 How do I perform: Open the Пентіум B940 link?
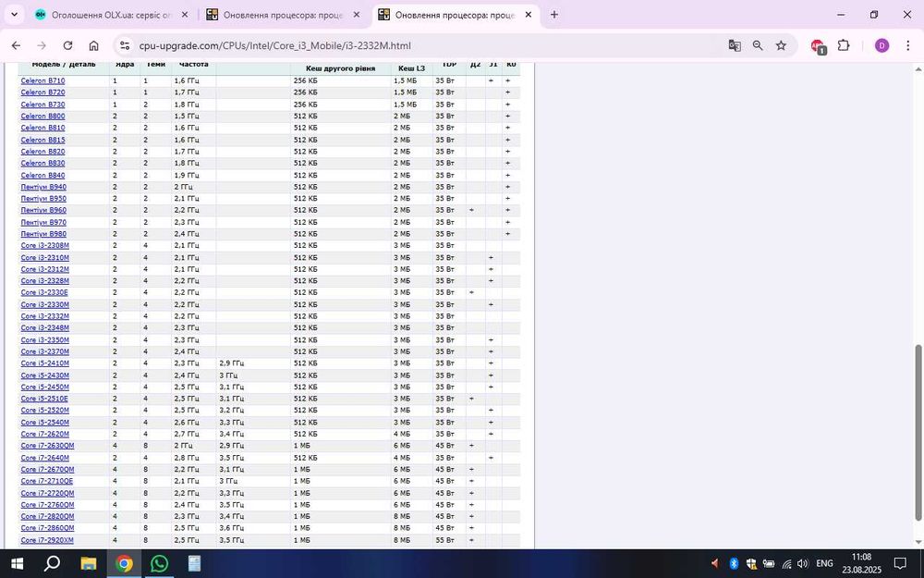(x=43, y=187)
